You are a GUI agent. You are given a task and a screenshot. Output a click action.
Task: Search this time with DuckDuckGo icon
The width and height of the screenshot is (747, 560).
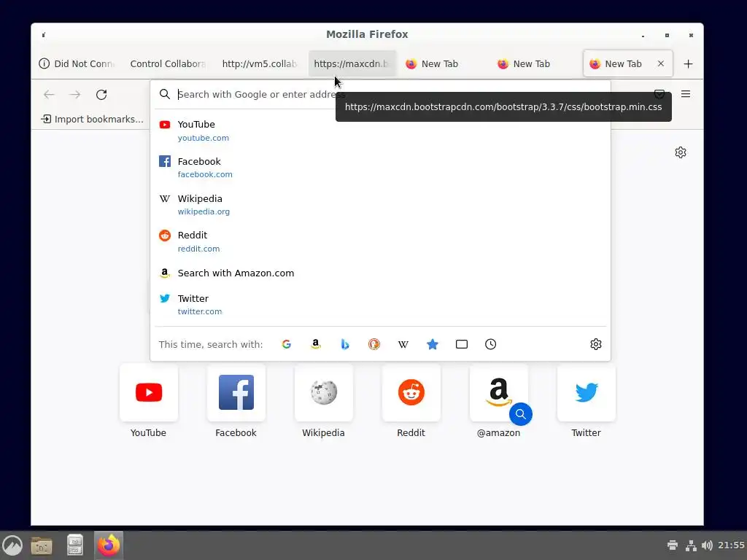click(x=374, y=344)
